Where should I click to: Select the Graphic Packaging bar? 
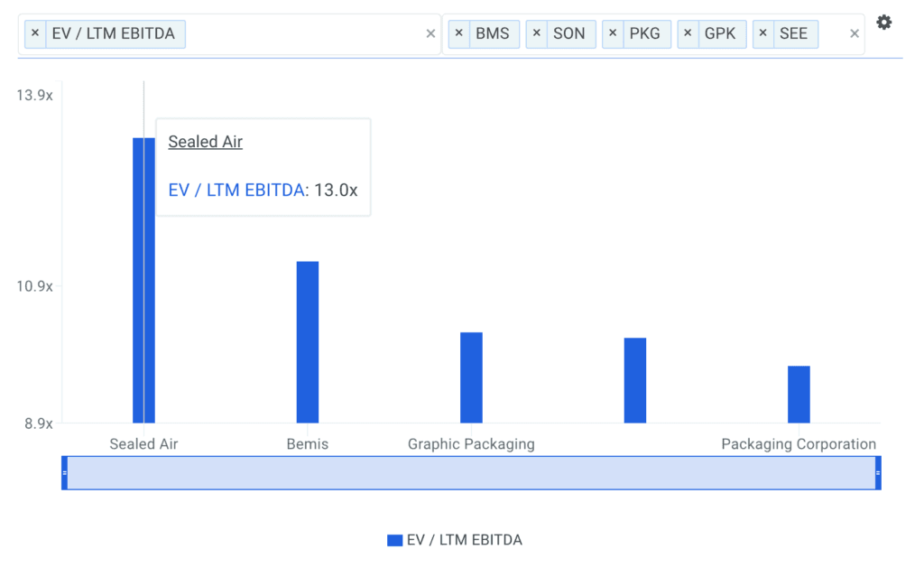pyautogui.click(x=471, y=377)
